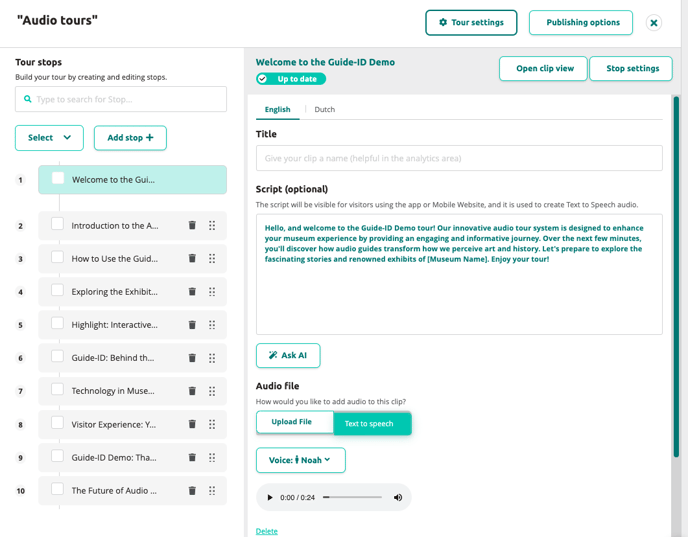Click trash icon for 'How to Use the Guid...' stop
Image resolution: width=688 pixels, height=537 pixels.
(192, 258)
